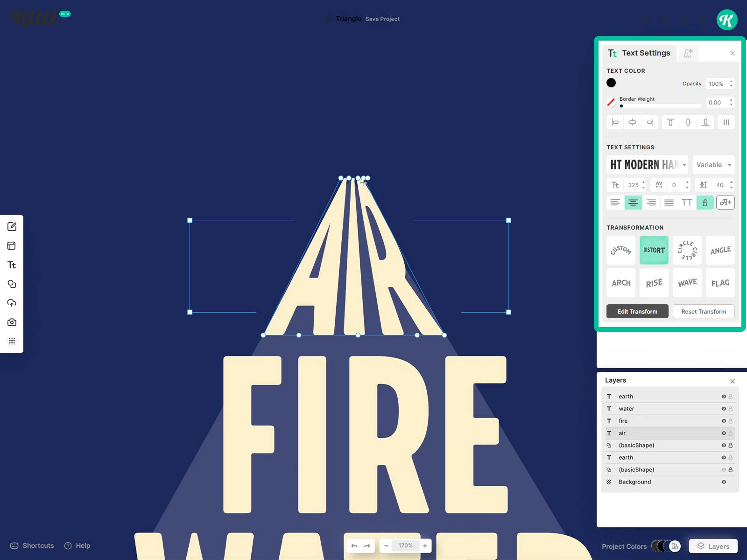
Task: Select the Templates icon in the sidebar
Action: click(12, 245)
